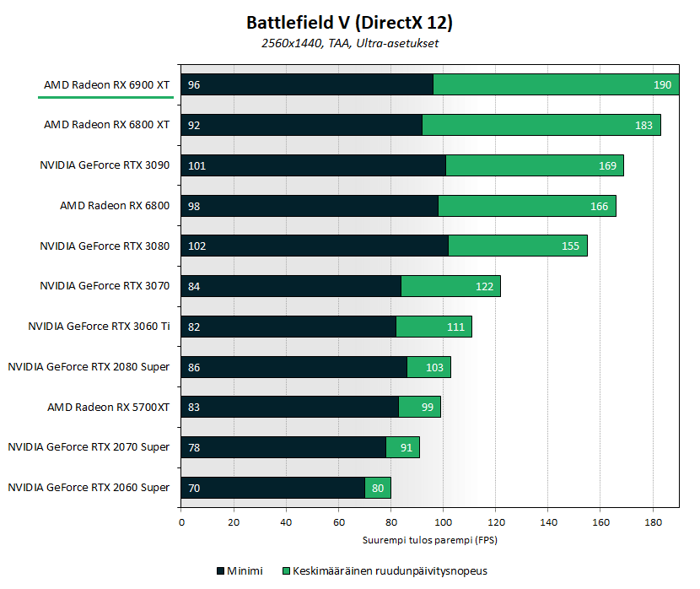This screenshot has height=589, width=700.
Task: Click the average value "169" for RTX 3090
Action: click(607, 166)
